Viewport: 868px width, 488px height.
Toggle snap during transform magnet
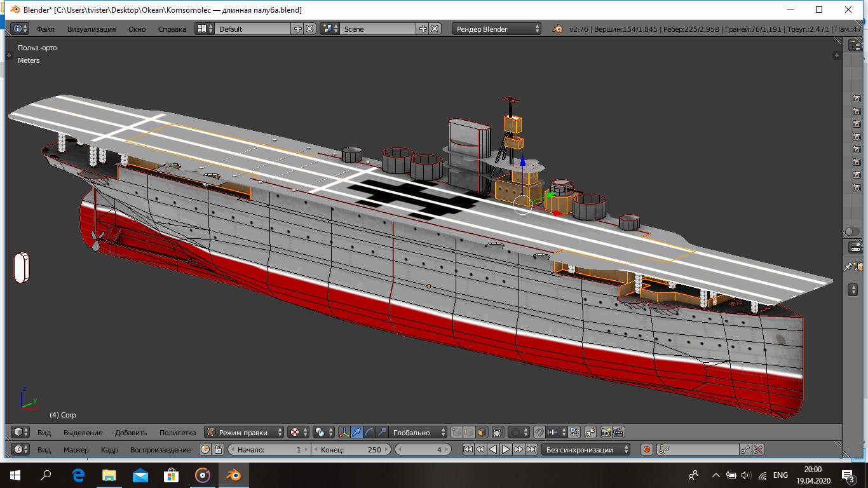[x=539, y=433]
